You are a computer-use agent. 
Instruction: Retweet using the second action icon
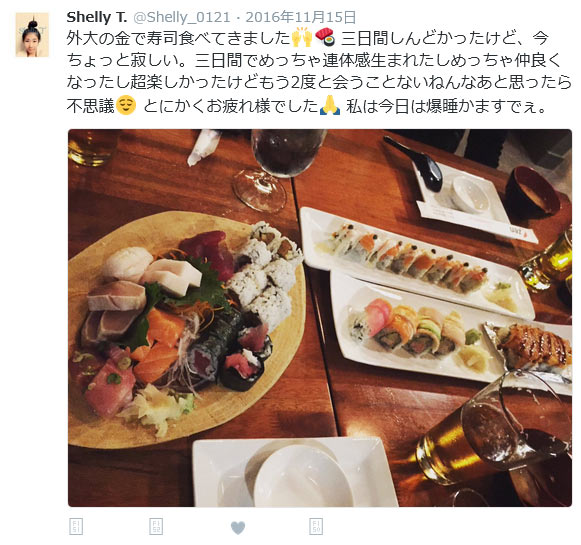click(156, 526)
